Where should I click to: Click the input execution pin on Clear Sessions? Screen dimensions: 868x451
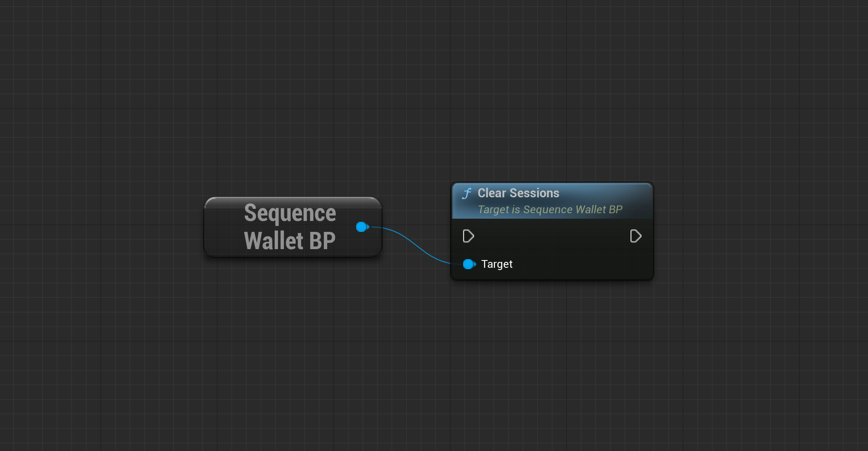point(468,236)
